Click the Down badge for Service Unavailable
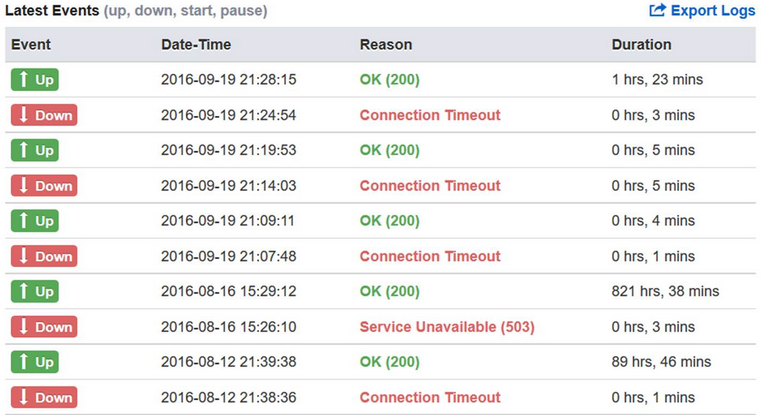Screen dimensions: 768x415 (x=44, y=327)
